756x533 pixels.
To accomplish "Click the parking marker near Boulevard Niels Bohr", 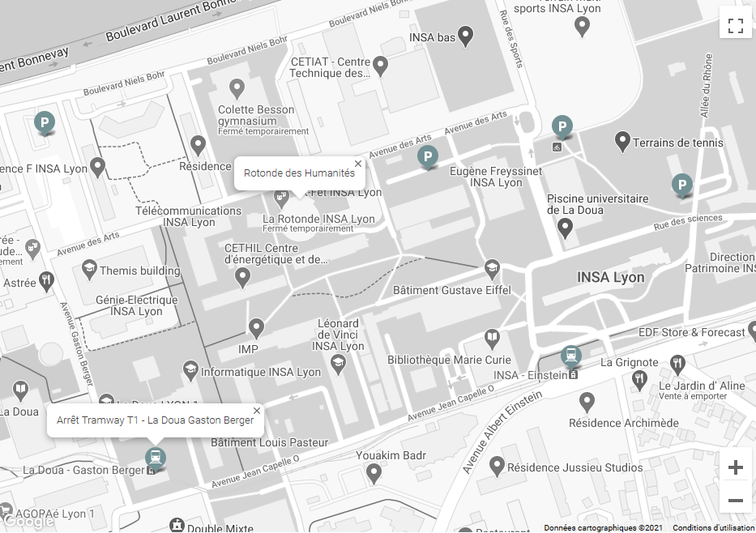I will coord(45,123).
